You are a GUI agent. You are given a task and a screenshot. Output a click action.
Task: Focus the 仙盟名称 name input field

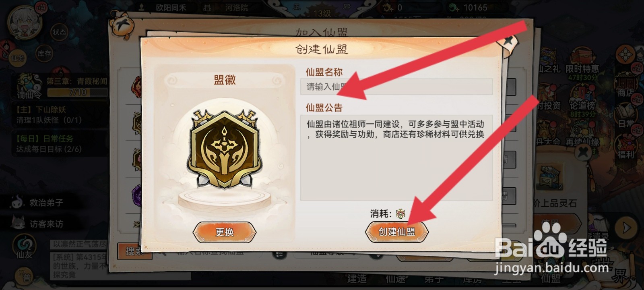click(396, 87)
